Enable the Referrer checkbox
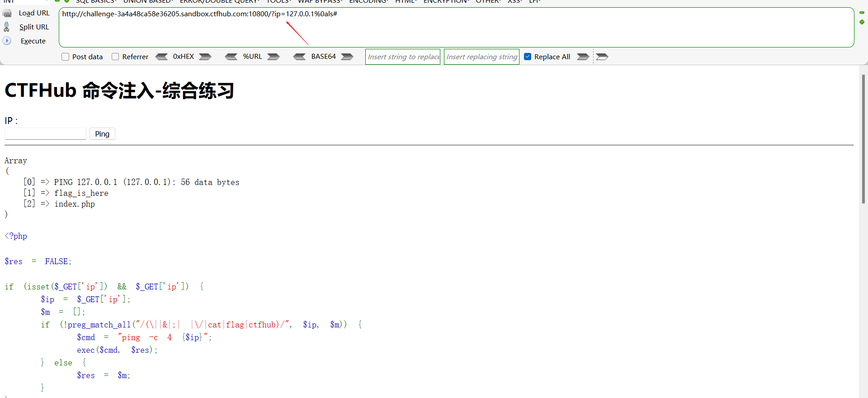 click(115, 57)
